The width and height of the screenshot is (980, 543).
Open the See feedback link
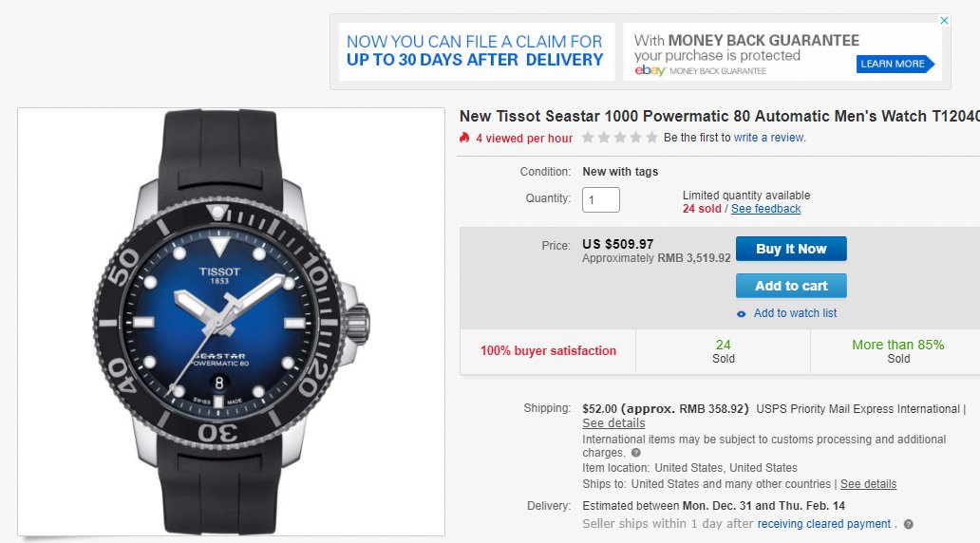coord(765,209)
